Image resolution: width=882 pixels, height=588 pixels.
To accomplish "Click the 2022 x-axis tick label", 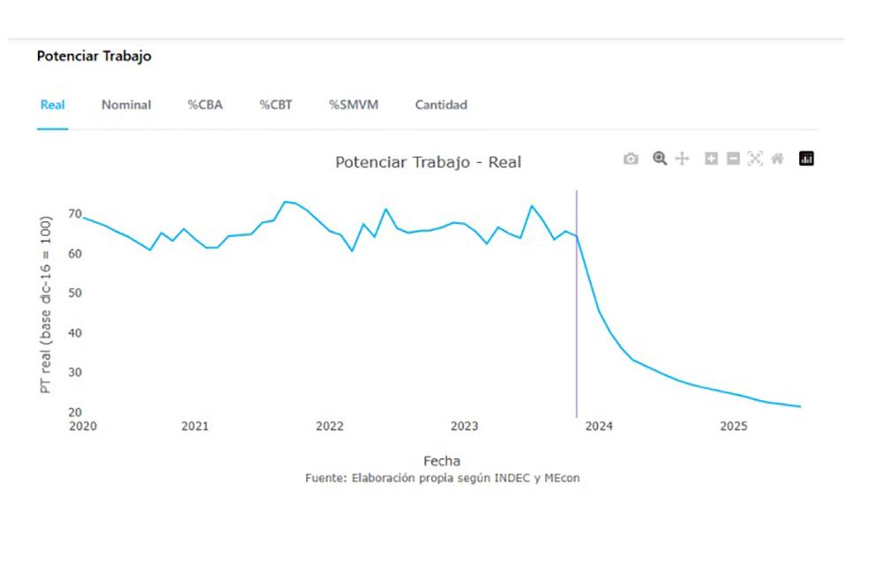I will [x=330, y=427].
